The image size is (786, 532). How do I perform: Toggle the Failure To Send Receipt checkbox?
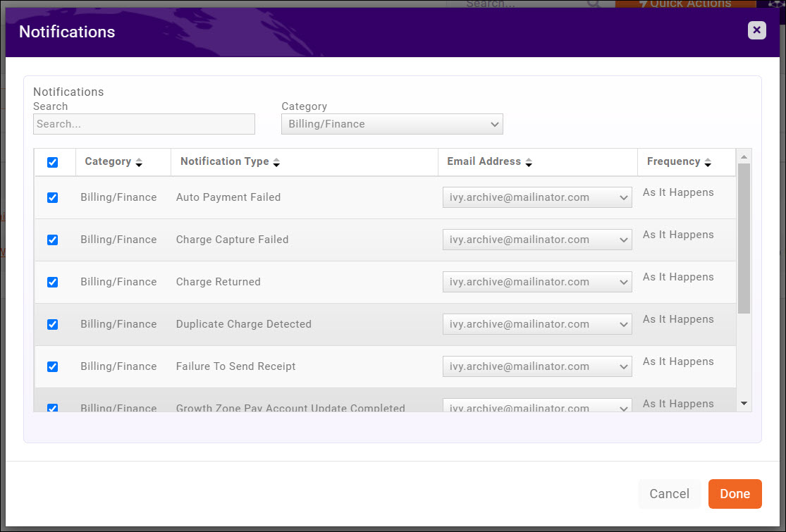pos(53,366)
